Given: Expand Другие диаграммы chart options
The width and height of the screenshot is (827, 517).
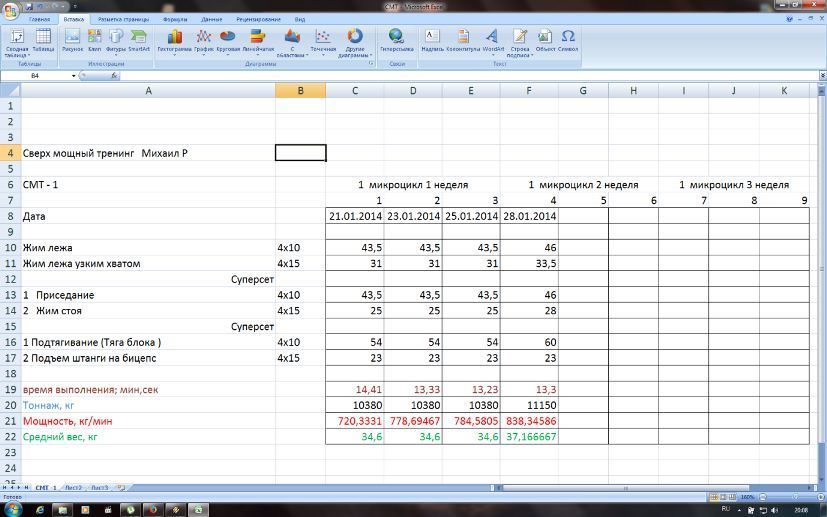Looking at the screenshot, I should point(355,42).
